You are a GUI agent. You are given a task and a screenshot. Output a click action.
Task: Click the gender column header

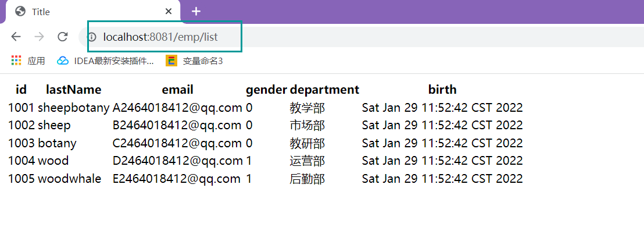coord(266,90)
